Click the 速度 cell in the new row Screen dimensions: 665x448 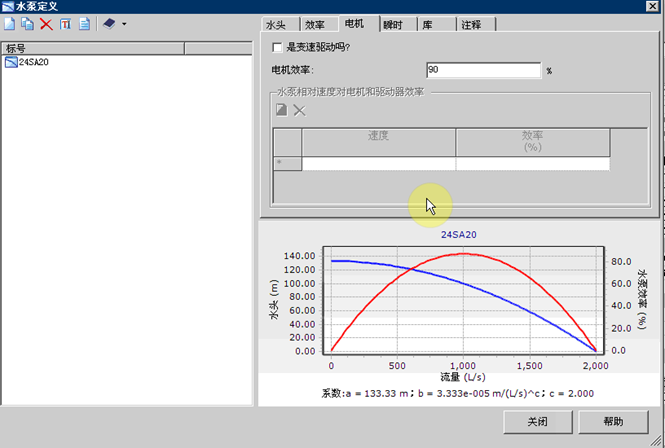click(379, 164)
